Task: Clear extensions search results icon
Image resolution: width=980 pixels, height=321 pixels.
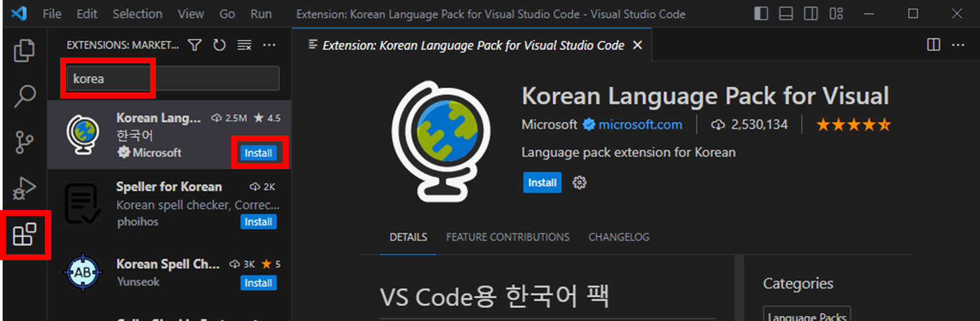Action: (x=245, y=45)
